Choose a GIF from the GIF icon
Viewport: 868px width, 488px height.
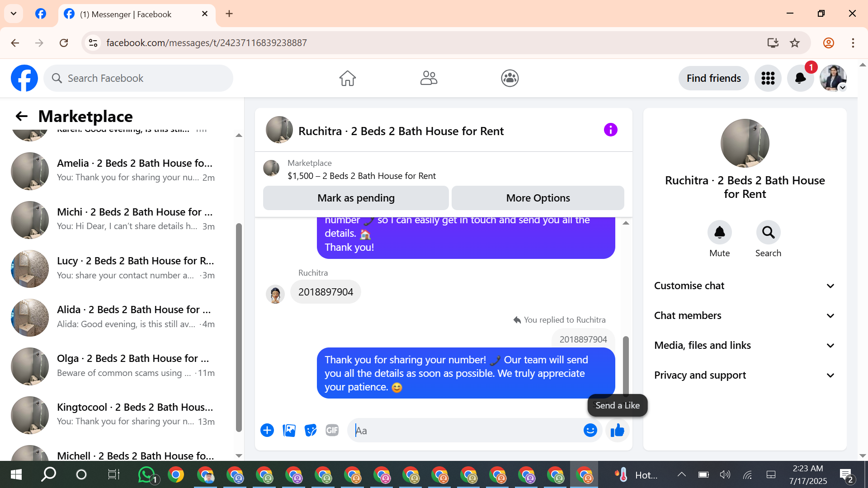click(x=332, y=430)
